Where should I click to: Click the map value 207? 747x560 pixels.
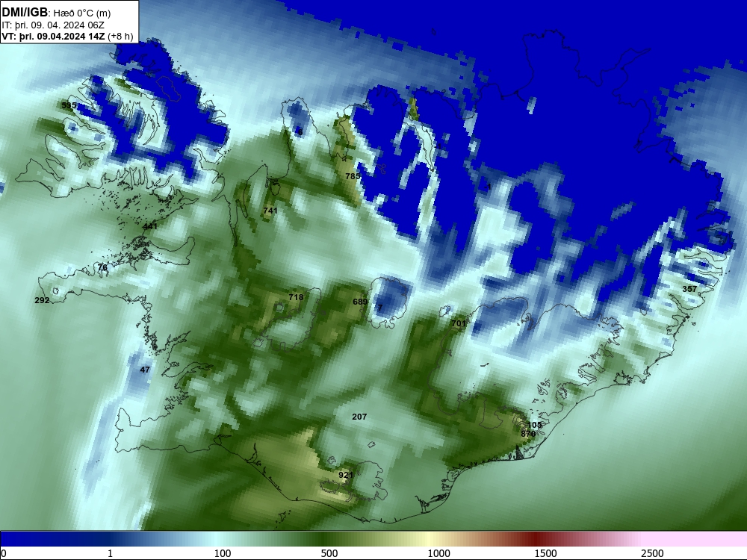click(359, 417)
